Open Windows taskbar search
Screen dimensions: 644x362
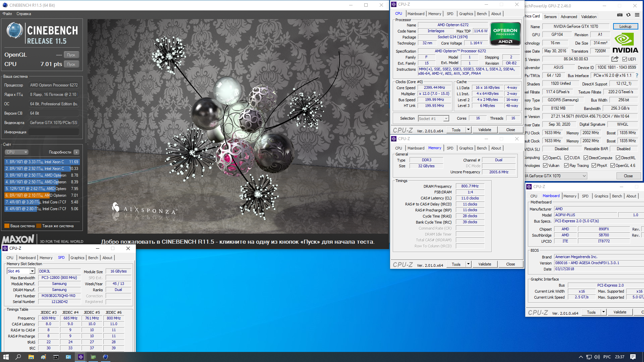coord(18,357)
